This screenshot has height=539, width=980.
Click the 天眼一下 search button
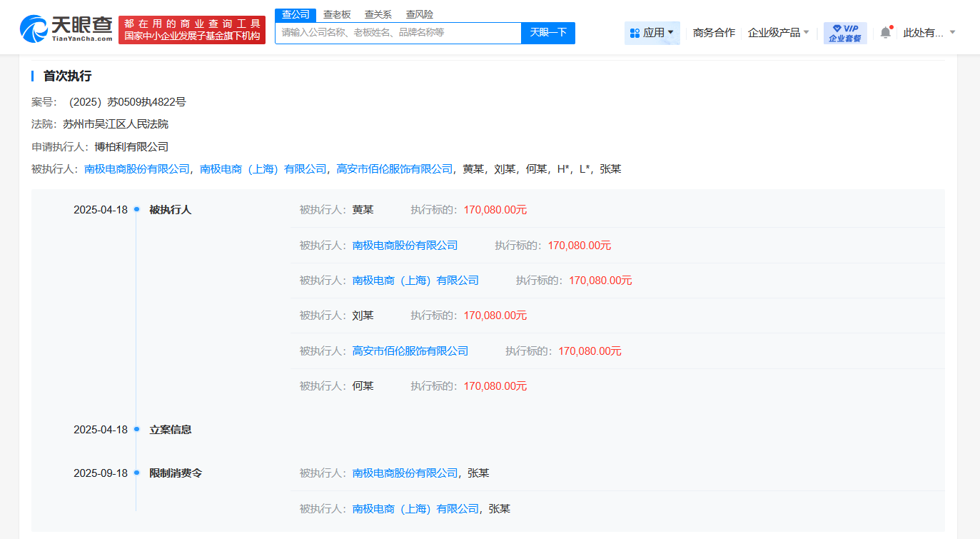(x=548, y=33)
